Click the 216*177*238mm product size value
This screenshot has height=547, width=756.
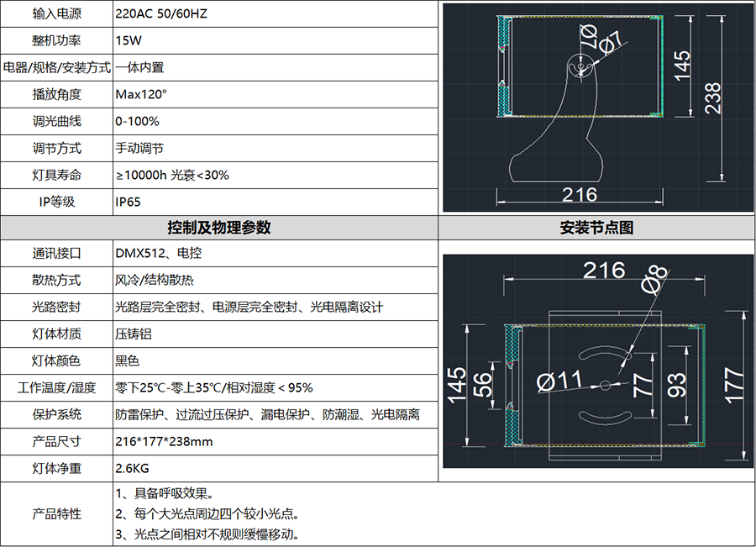click(164, 442)
